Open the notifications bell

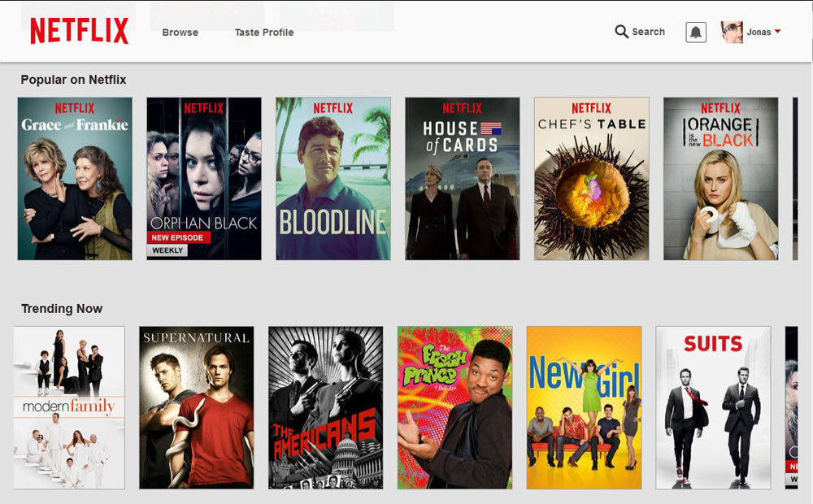[x=696, y=33]
